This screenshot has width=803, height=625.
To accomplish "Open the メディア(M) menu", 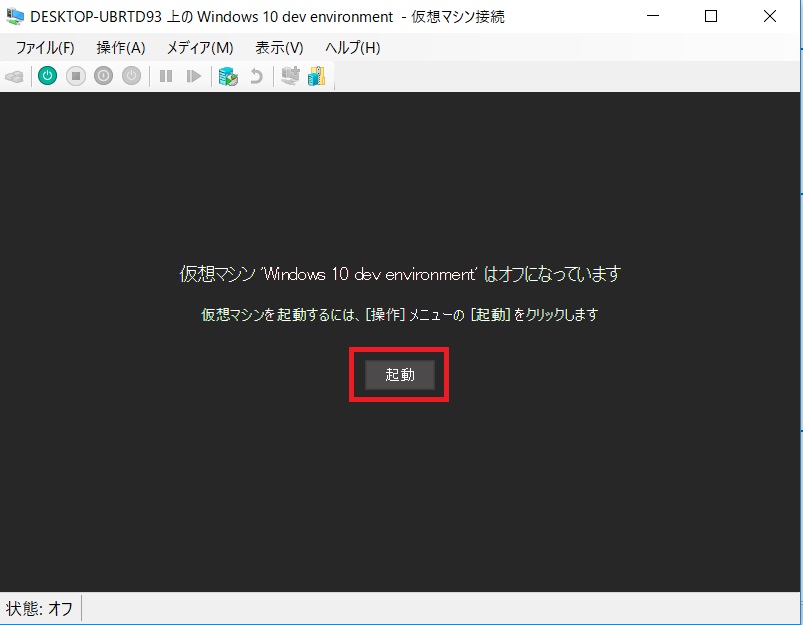I will pyautogui.click(x=200, y=48).
